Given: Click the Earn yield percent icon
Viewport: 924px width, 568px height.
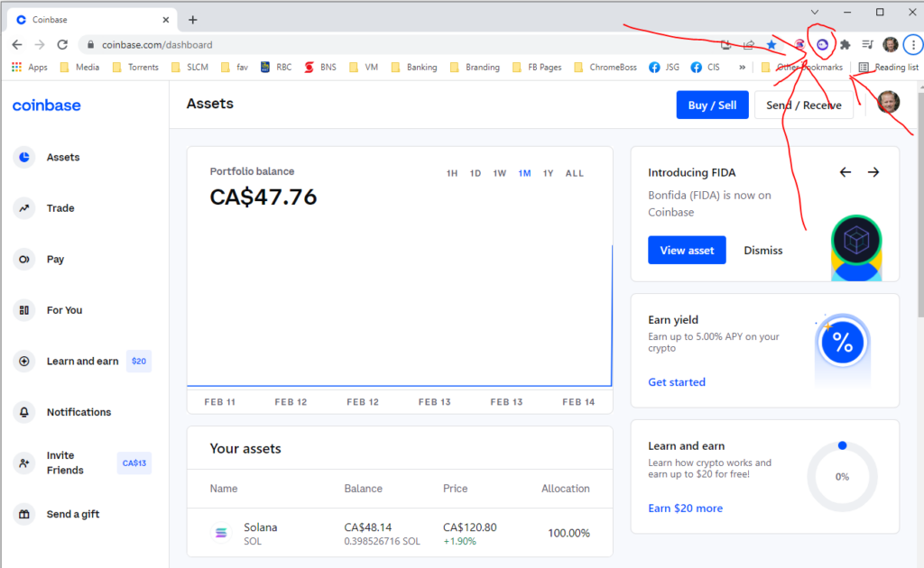Looking at the screenshot, I should [x=843, y=343].
